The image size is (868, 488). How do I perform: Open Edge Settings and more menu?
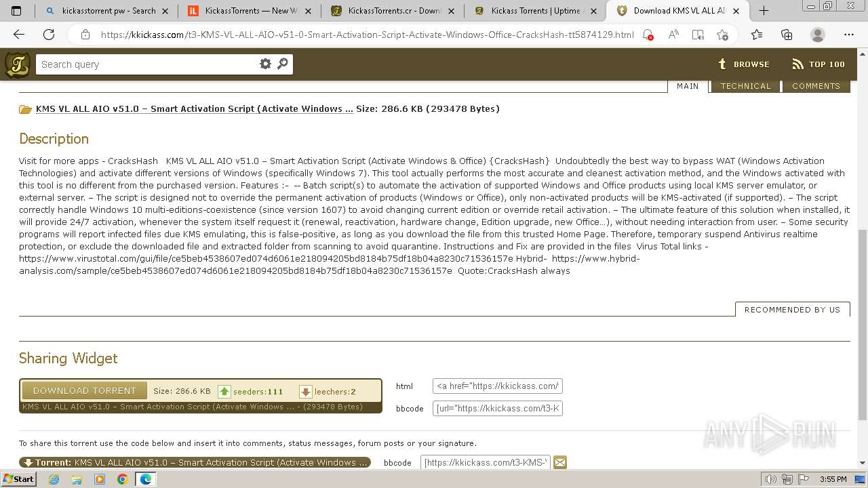pos(849,35)
